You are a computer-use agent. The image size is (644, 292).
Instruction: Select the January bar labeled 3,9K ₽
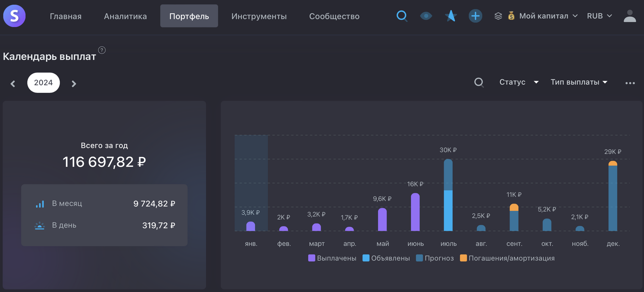click(251, 226)
